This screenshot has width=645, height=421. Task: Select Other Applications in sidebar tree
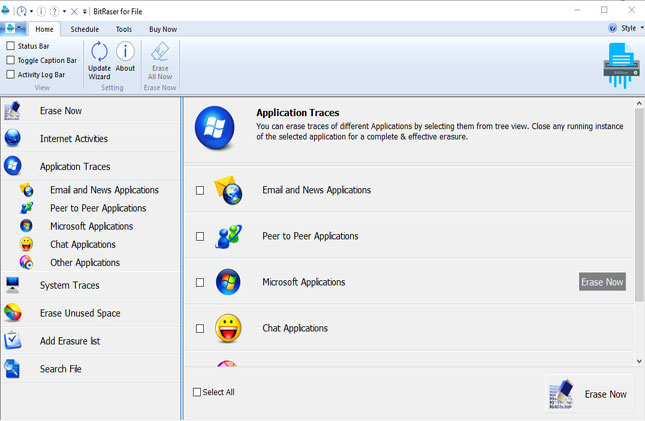tap(85, 262)
